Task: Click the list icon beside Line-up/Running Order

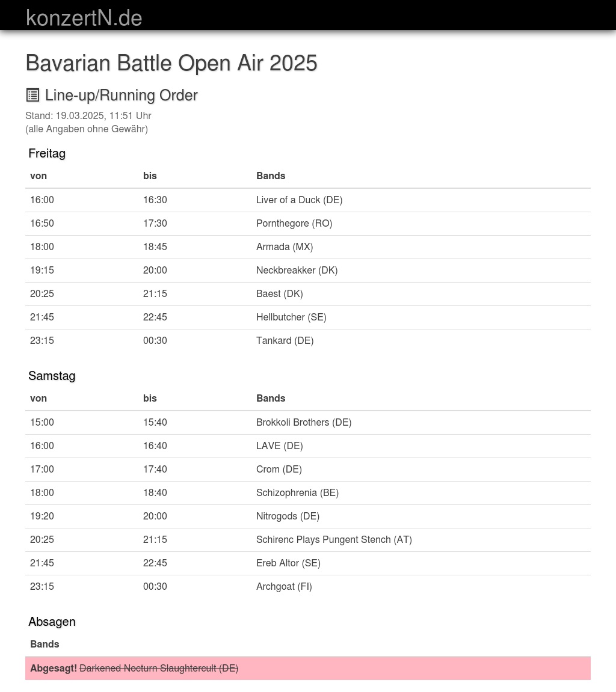Action: [32, 95]
